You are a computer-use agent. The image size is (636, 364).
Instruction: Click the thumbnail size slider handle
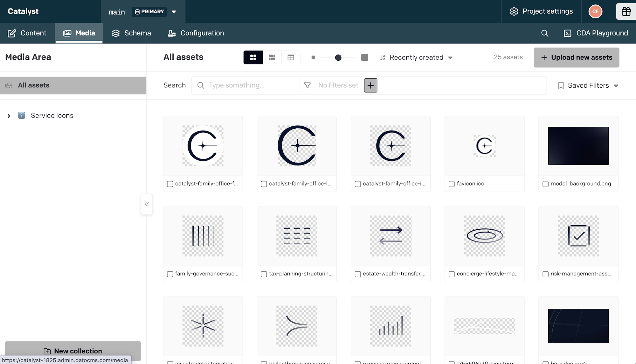[338, 57]
